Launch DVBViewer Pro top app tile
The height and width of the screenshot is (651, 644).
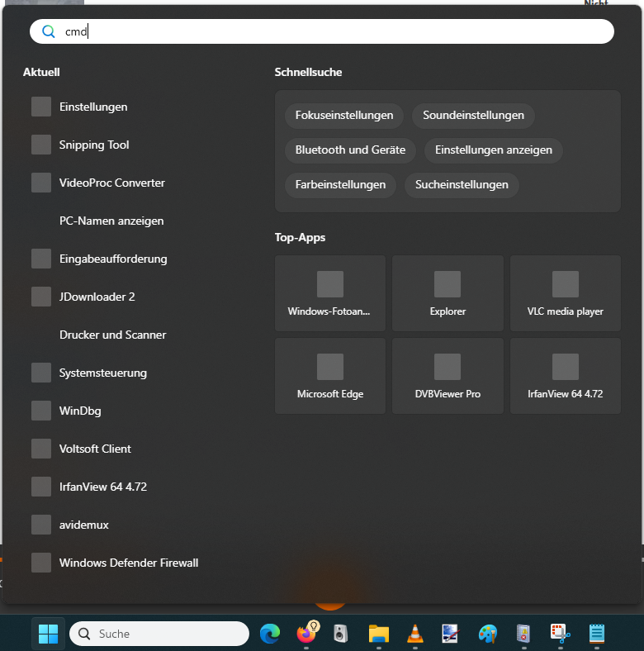pos(447,376)
